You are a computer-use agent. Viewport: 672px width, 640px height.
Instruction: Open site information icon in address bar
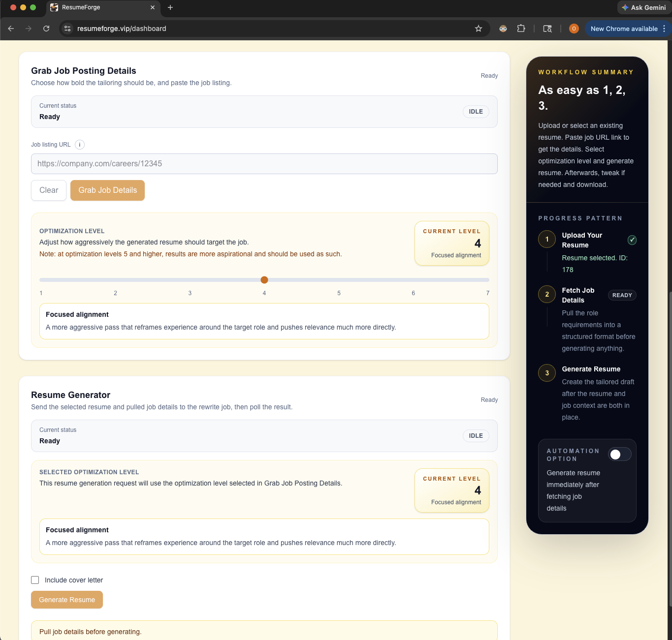(68, 29)
